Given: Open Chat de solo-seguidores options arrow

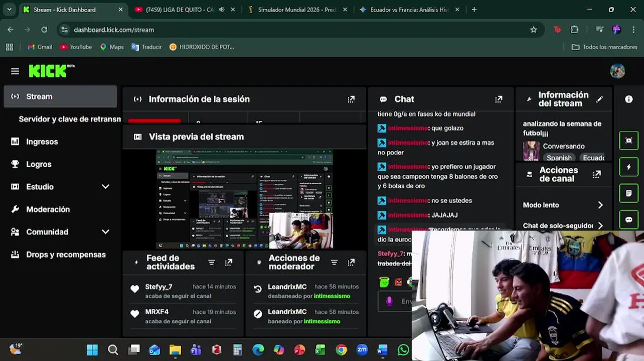Looking at the screenshot, I should [x=600, y=226].
